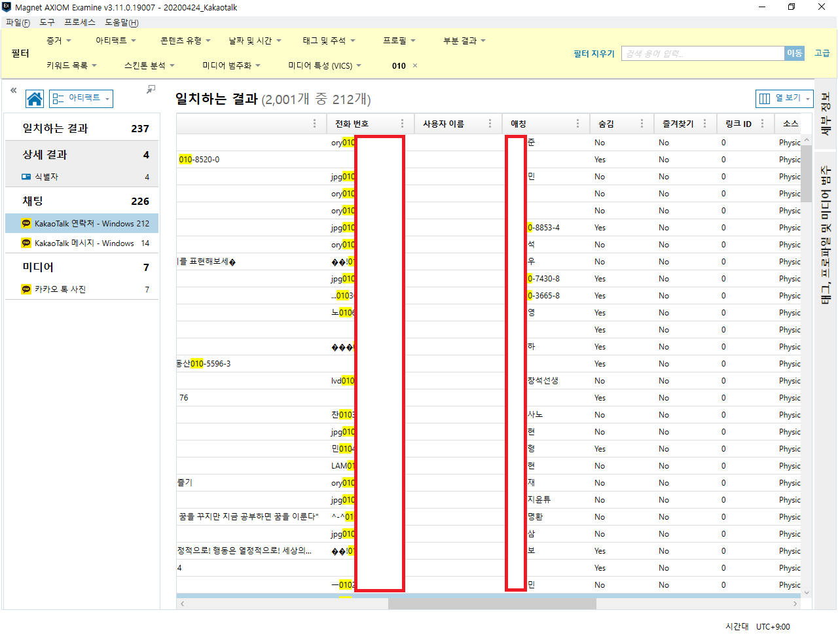Expand the 아티팩트 filter dropdown in filter bar

pyautogui.click(x=116, y=41)
